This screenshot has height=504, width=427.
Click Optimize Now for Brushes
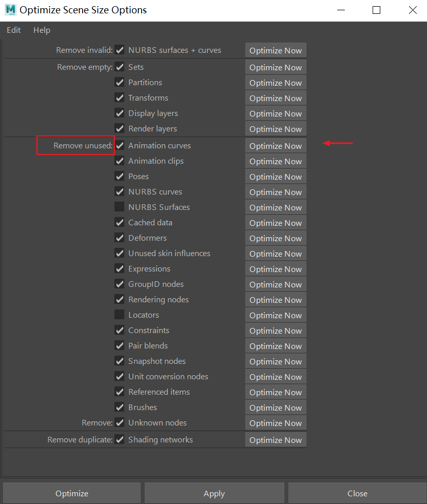[x=276, y=408]
